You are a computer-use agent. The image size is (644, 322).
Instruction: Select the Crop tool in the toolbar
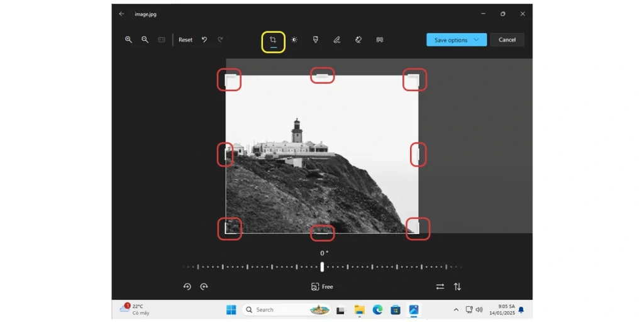(273, 40)
